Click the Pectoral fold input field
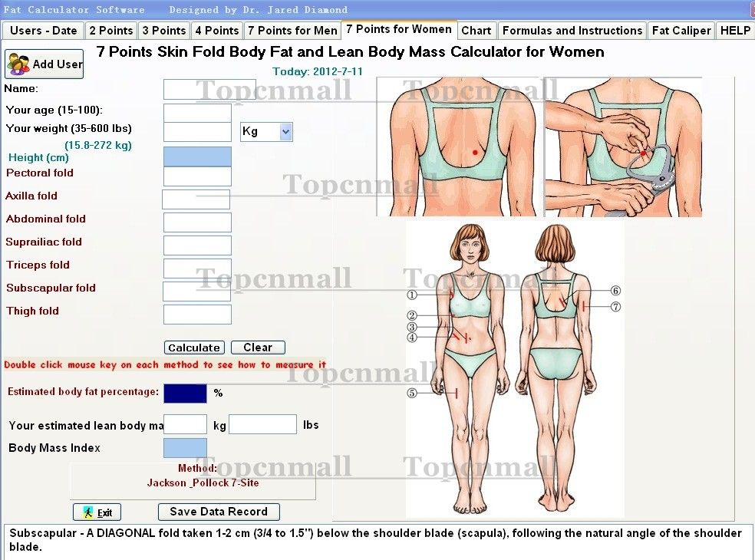The width and height of the screenshot is (755, 560). click(x=197, y=176)
